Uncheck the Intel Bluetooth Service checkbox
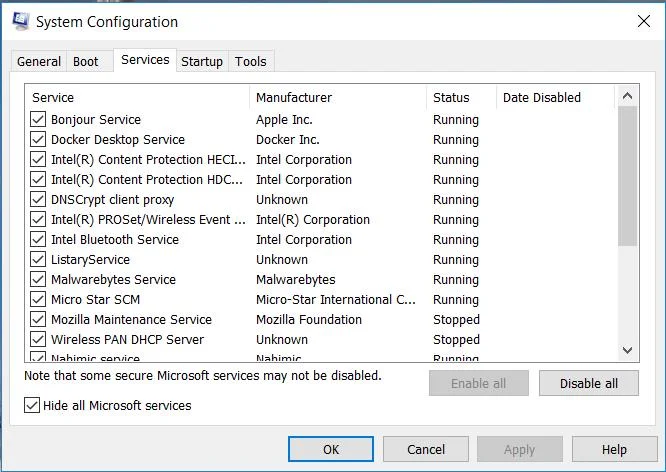 (38, 239)
